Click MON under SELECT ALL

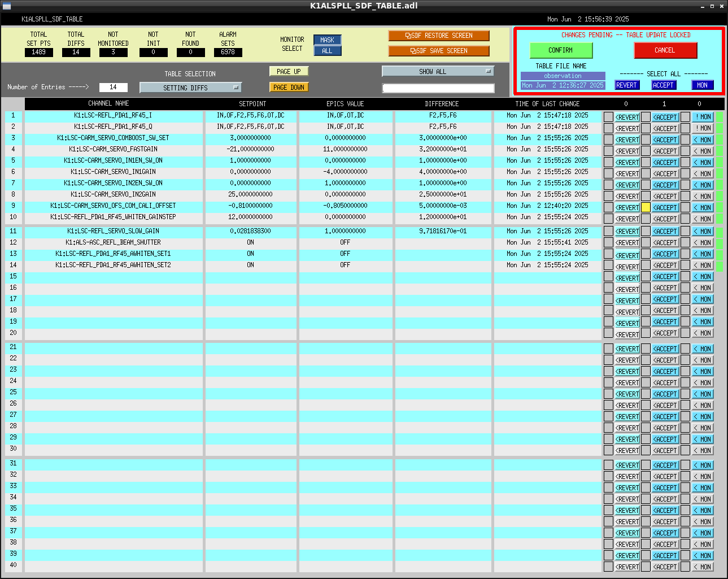[x=703, y=85]
